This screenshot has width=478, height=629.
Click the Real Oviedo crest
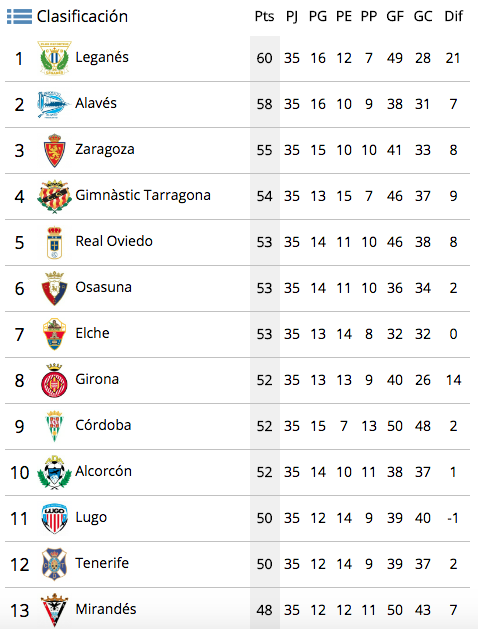click(55, 242)
